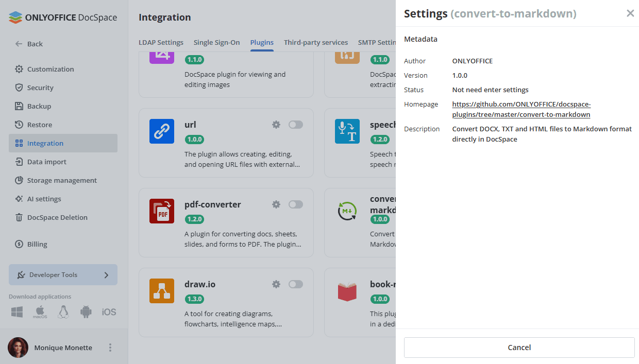Click the url plugin link icon
Viewport: 639px width, 364px height.
(162, 131)
